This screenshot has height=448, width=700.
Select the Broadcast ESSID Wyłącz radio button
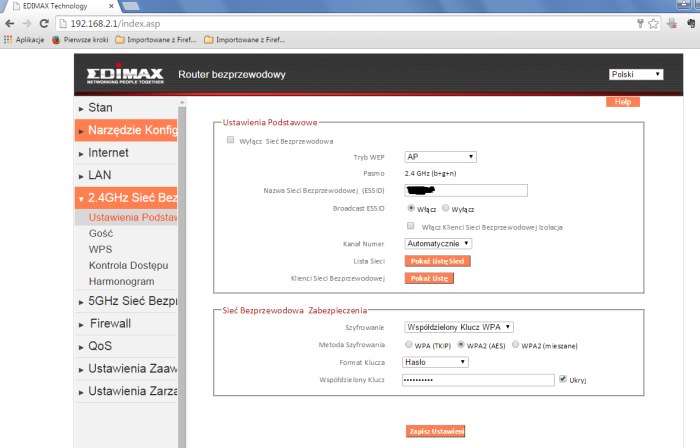point(446,208)
